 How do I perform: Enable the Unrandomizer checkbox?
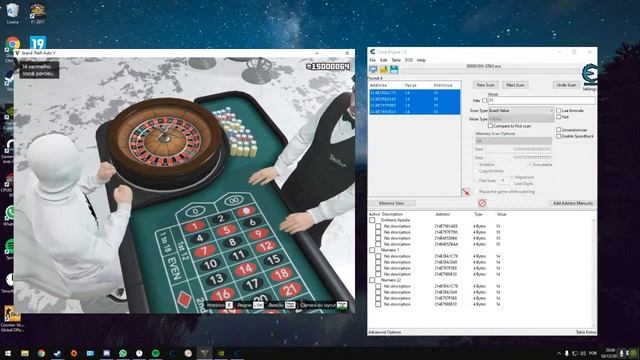pyautogui.click(x=559, y=130)
